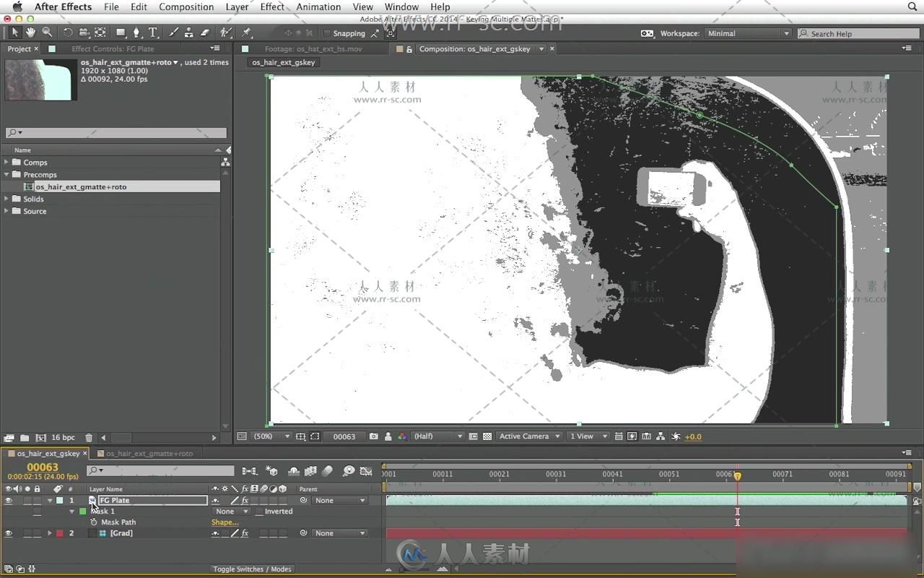This screenshot has width=924, height=578.
Task: Select the Puppet Pin tool
Action: tap(247, 33)
